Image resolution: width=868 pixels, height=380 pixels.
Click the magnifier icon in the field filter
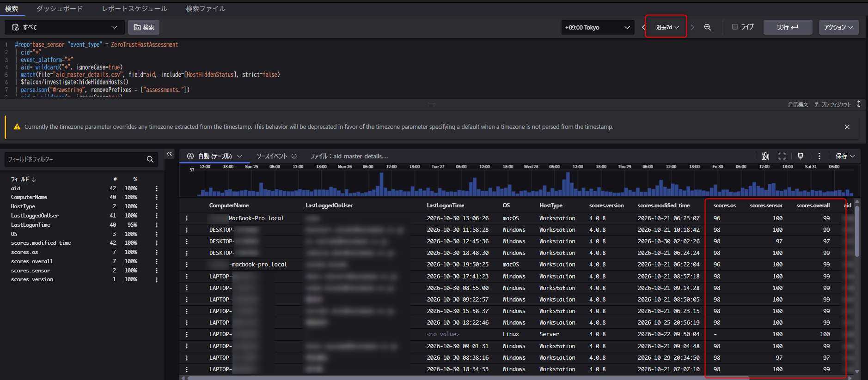point(150,159)
